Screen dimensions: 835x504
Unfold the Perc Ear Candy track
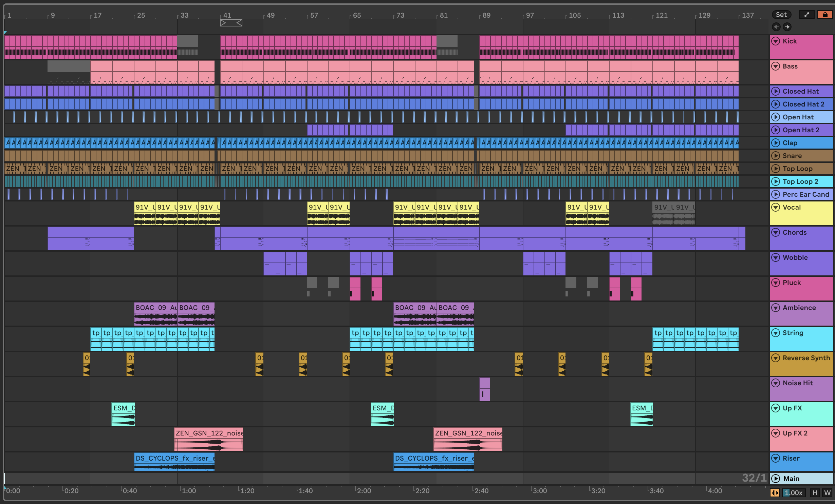[x=776, y=194]
